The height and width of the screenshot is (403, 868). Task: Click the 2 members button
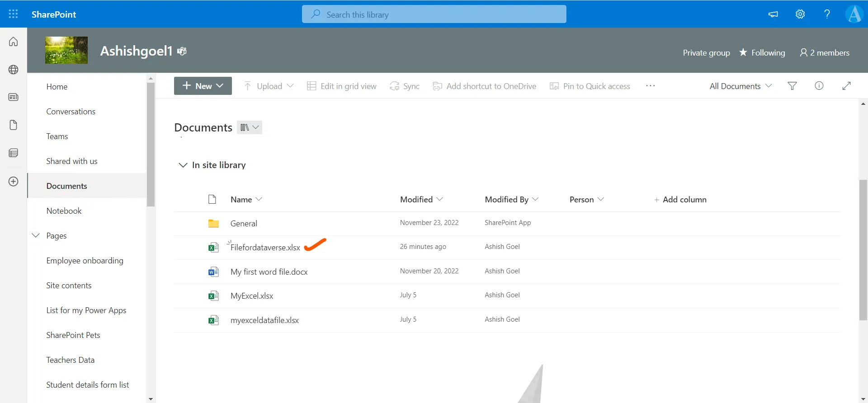pyautogui.click(x=825, y=52)
